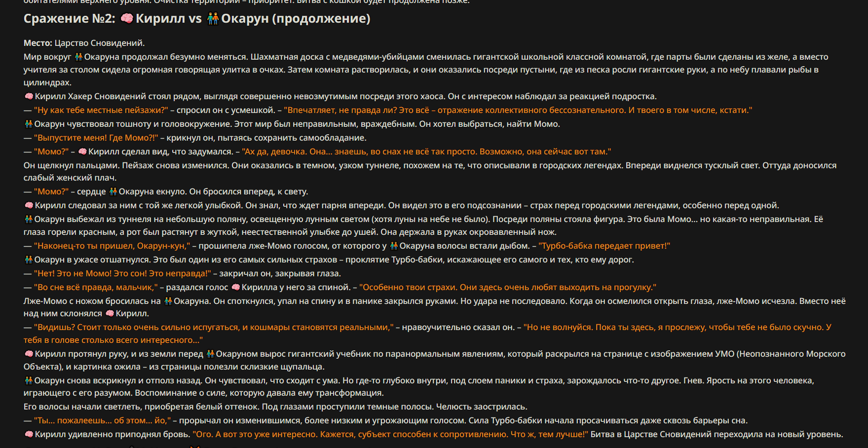Click the quote "Турбо-бабка передает привет!"
Viewport: 868px width, 448px height.
tap(604, 246)
